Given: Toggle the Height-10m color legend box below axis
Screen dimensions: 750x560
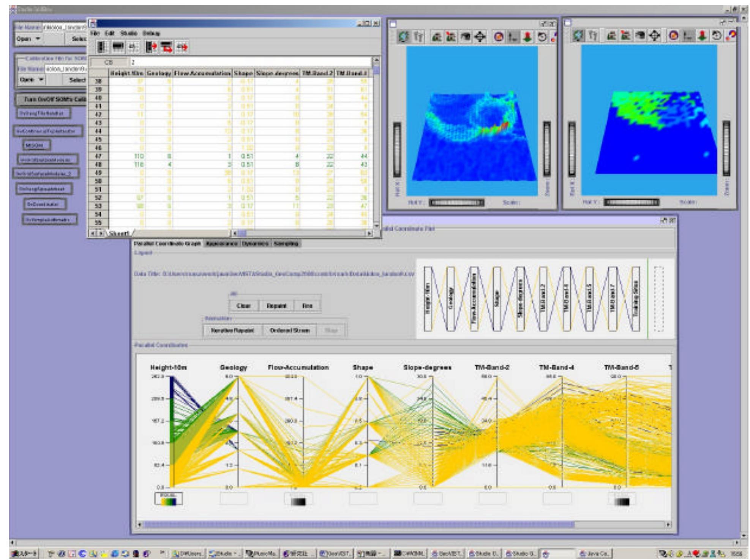Looking at the screenshot, I should (168, 498).
